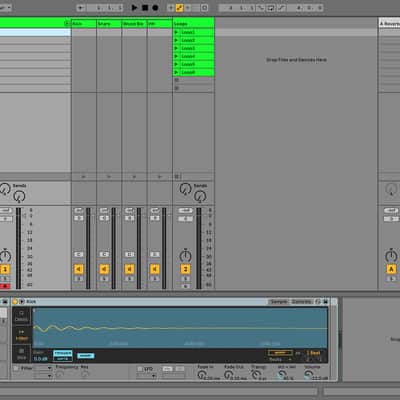Click second empty slot stop button in Loops track

[177, 88]
